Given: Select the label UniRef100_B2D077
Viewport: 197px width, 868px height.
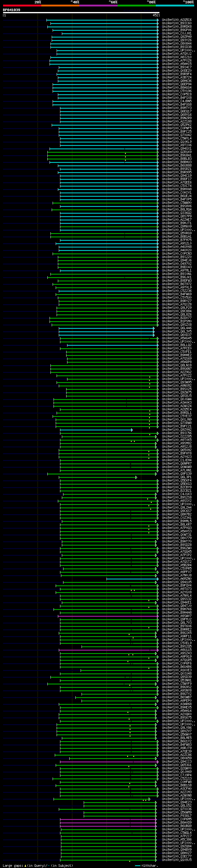Looking at the screenshot, I should point(177,318).
